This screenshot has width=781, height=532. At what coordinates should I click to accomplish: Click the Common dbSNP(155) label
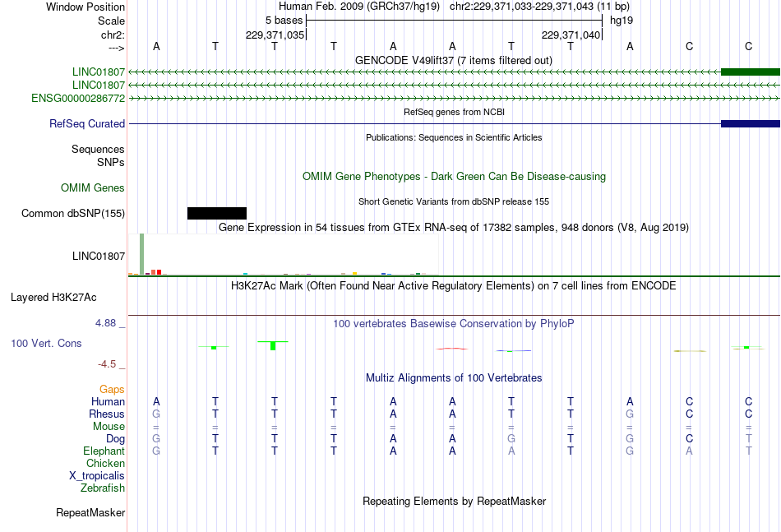coord(72,213)
